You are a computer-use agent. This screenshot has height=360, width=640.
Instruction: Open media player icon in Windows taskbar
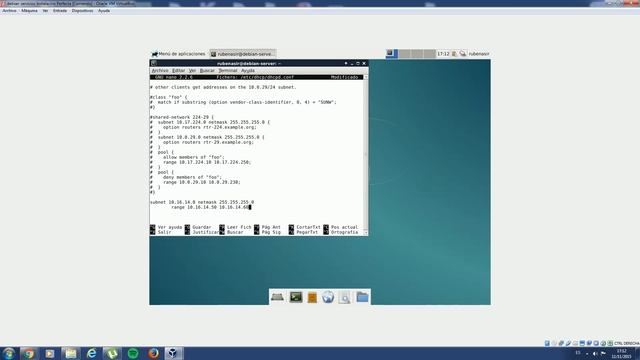point(49,353)
